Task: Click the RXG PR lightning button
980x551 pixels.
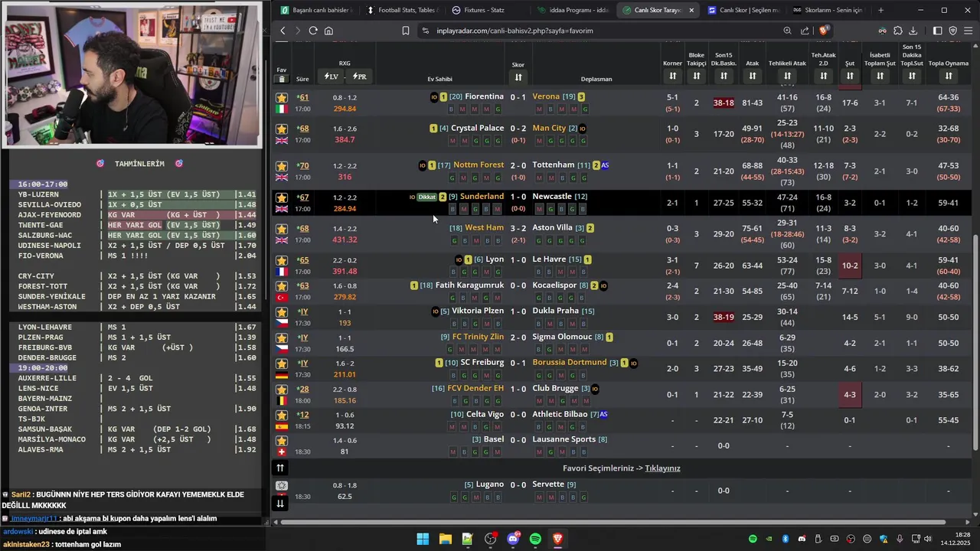Action: 359,77
